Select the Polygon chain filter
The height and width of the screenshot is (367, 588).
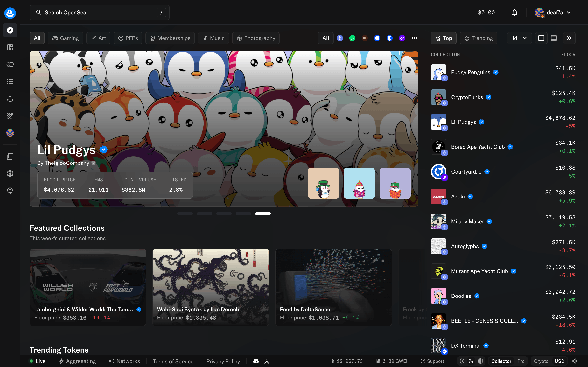pyautogui.click(x=402, y=38)
